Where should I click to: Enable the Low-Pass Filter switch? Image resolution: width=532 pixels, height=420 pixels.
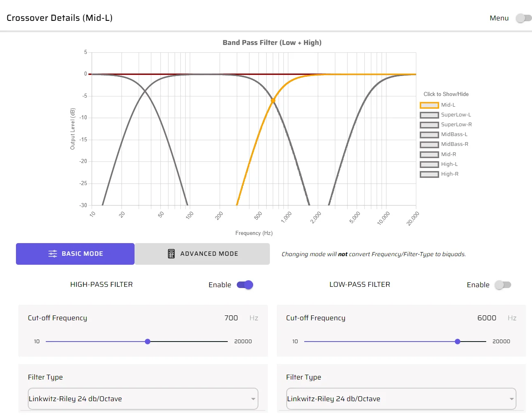[x=503, y=285]
